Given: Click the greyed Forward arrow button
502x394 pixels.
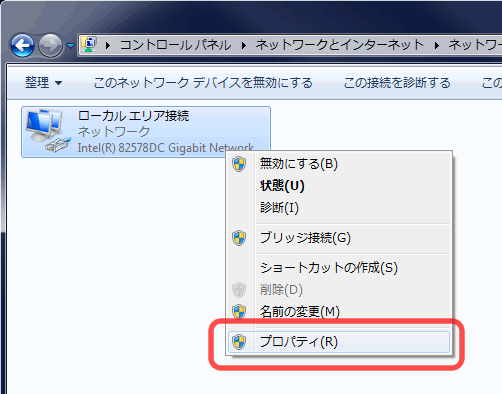Looking at the screenshot, I should coord(50,45).
